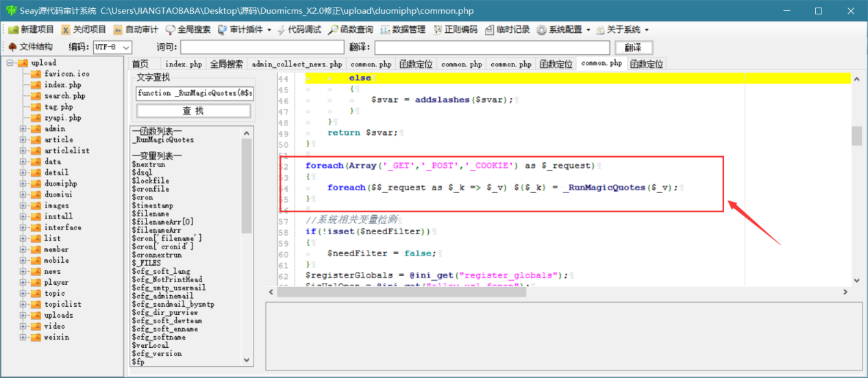Collapse the upload root folder
Screen dimensions: 868x378
[10, 63]
